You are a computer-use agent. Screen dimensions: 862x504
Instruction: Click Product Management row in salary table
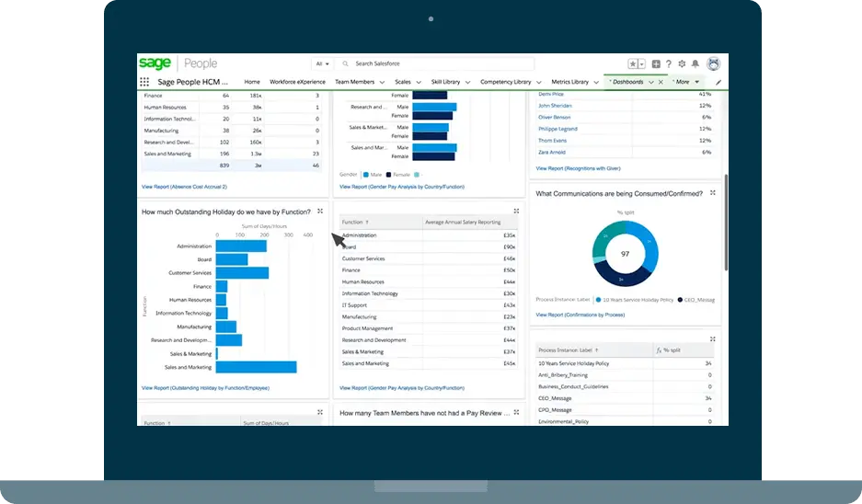429,328
